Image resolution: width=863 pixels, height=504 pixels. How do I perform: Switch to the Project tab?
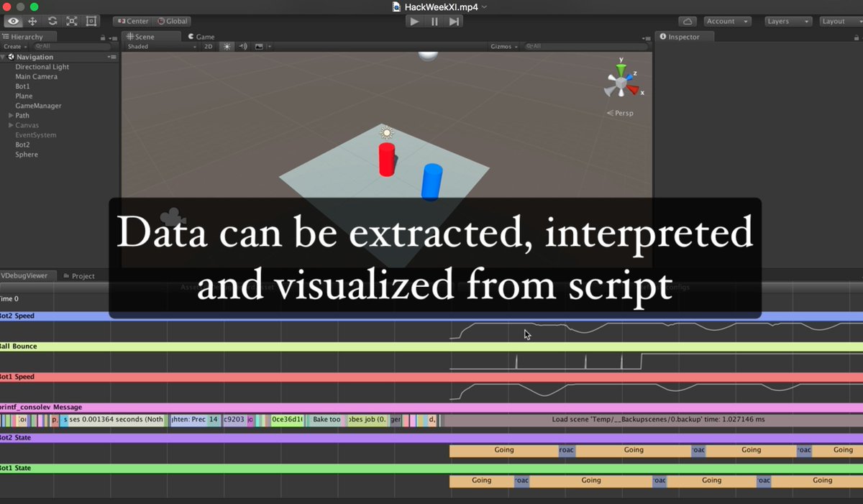pos(78,276)
